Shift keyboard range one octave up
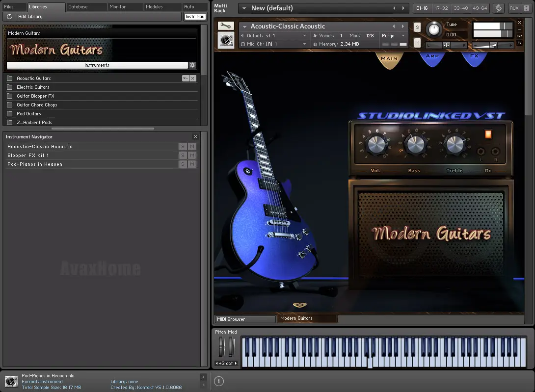Image resolution: width=535 pixels, height=392 pixels. coord(236,364)
